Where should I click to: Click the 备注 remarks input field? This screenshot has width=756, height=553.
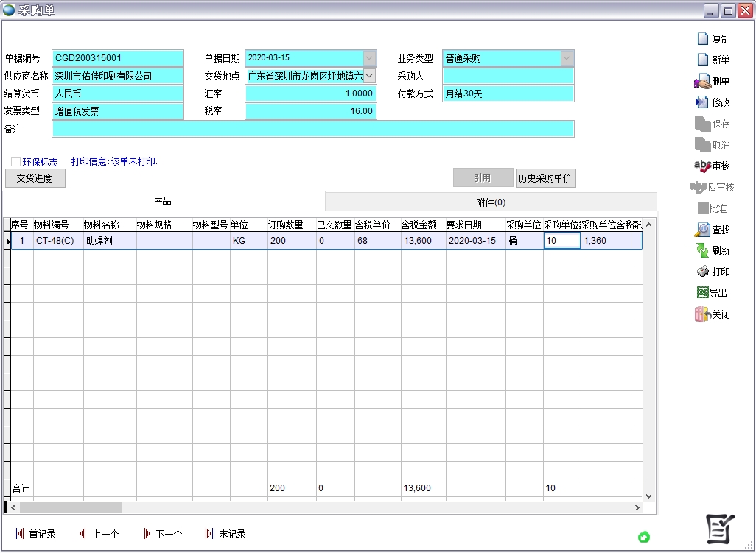pos(312,129)
